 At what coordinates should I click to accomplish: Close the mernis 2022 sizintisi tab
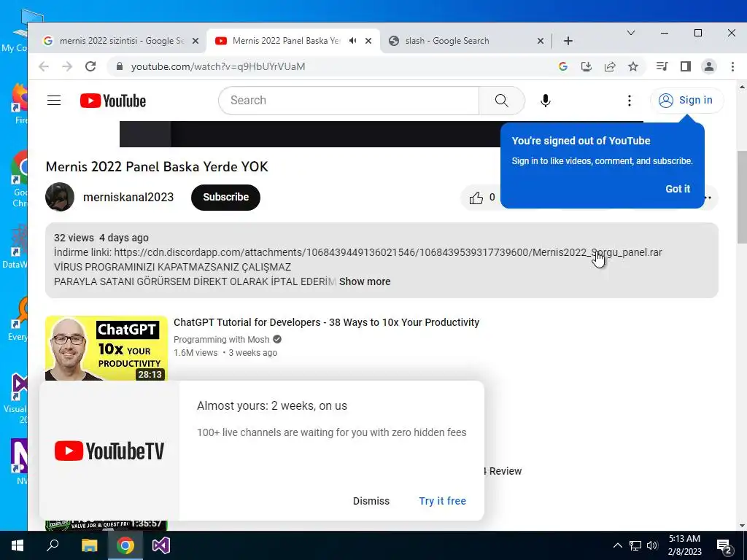point(196,41)
